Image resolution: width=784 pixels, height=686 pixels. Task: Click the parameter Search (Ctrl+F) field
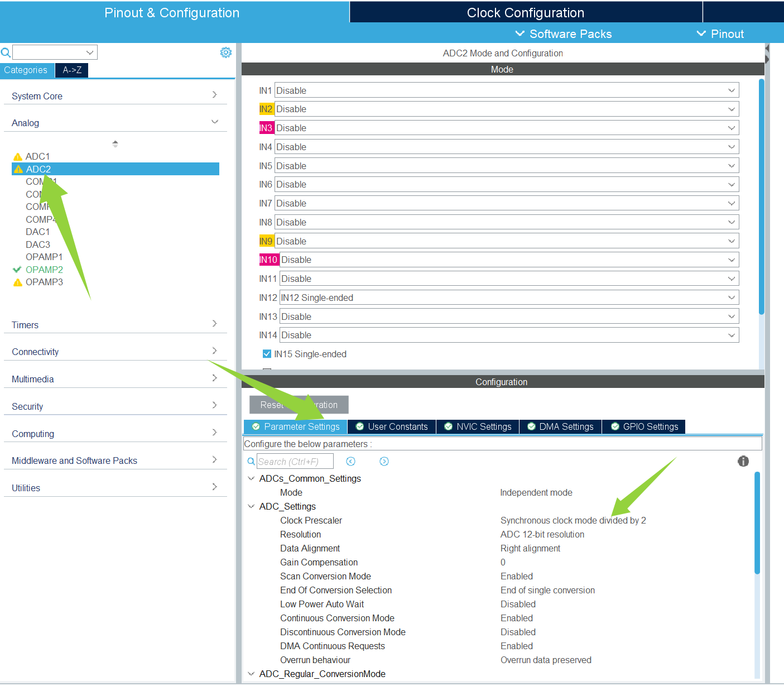(295, 462)
